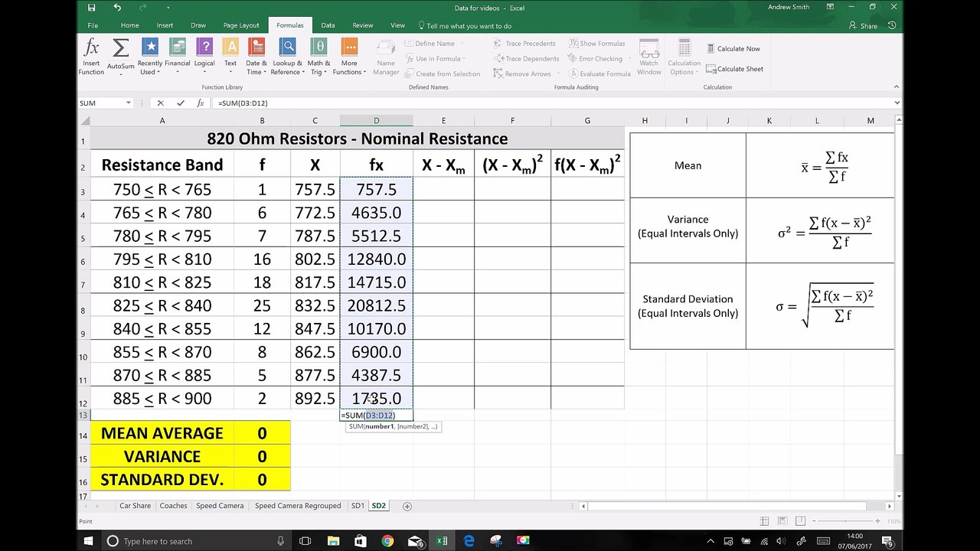Save the workbook with the floppy icon
980x551 pixels.
click(x=91, y=8)
